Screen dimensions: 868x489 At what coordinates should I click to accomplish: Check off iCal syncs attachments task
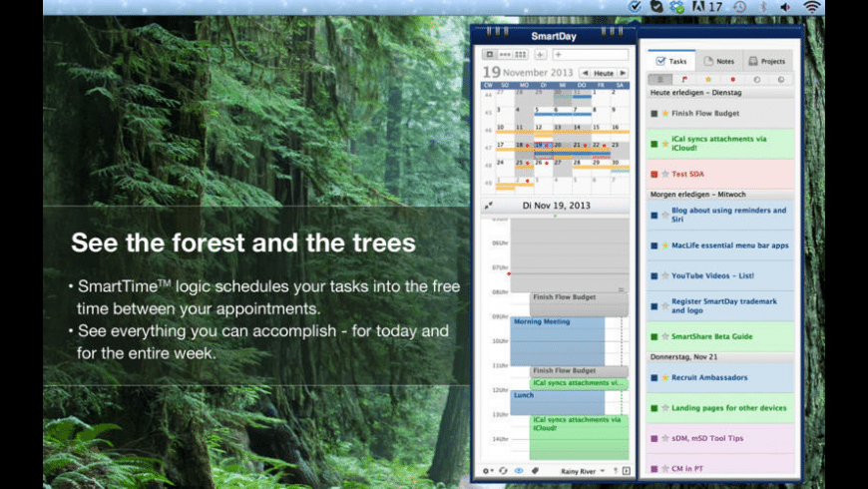[x=653, y=144]
